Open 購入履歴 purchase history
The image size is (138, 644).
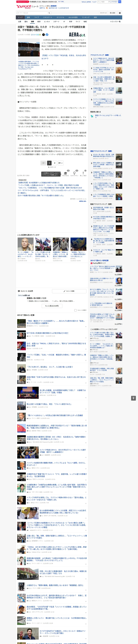click(x=112, y=13)
